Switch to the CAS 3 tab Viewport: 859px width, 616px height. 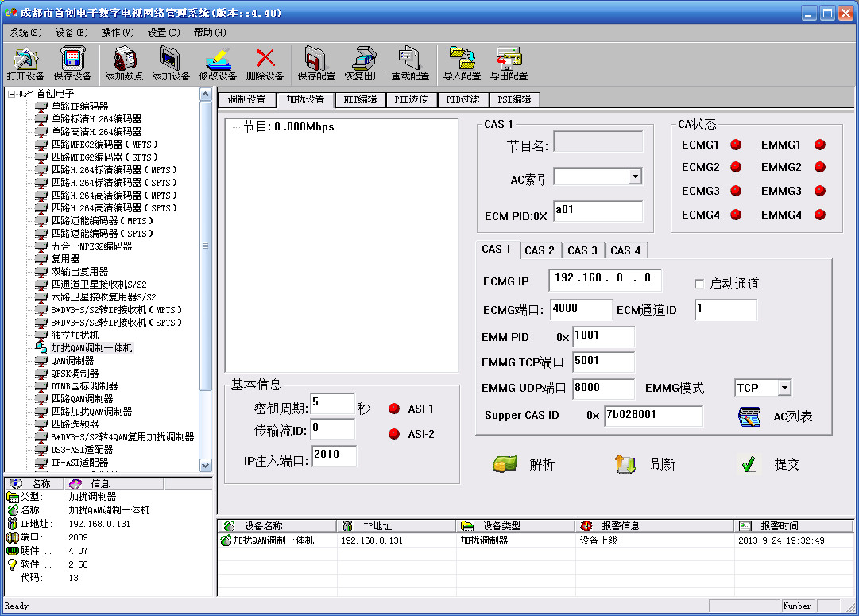[x=582, y=250]
